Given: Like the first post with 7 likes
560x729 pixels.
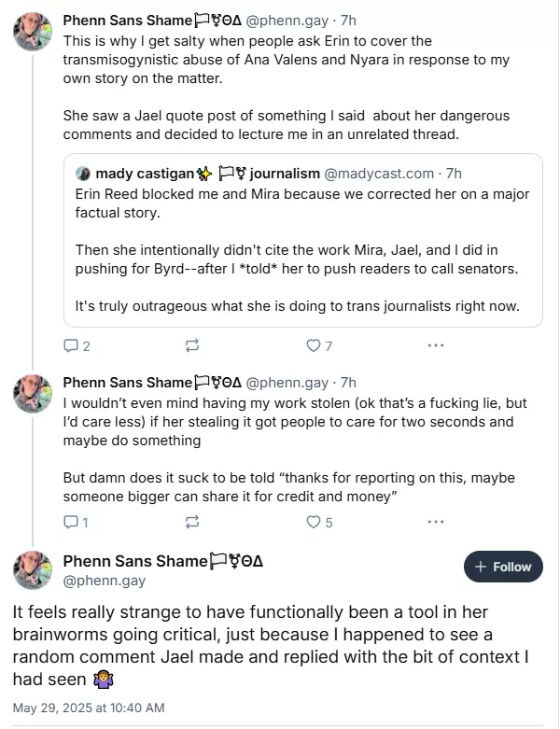Looking at the screenshot, I should tap(314, 346).
